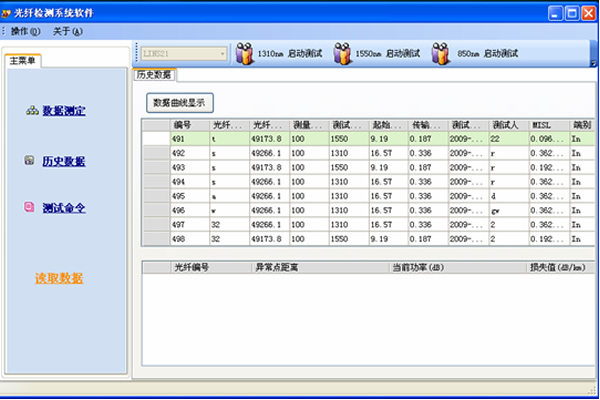Click the 1550nm 启动测试 toolbar icon
600x400 pixels.
coord(343,54)
